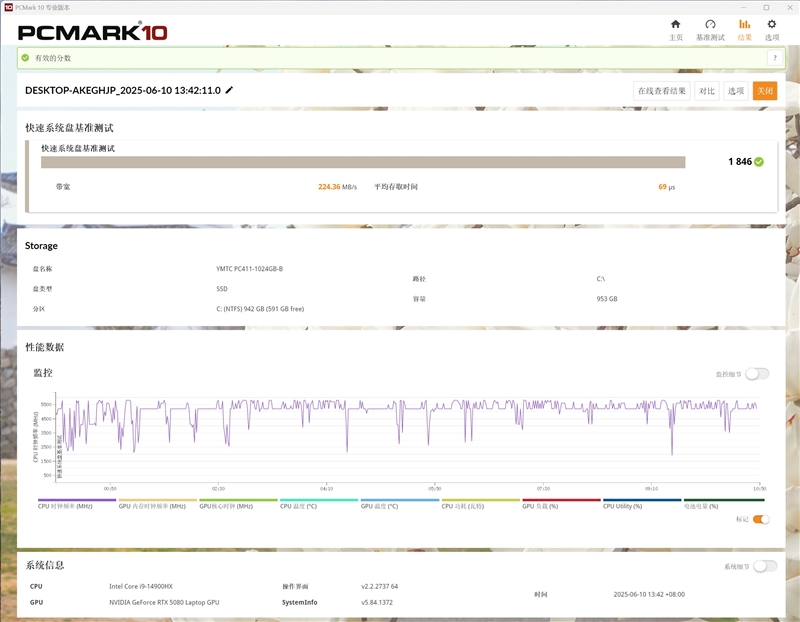Click the green checkmark beside score 1 846
The height and width of the screenshot is (622, 800).
click(x=759, y=162)
